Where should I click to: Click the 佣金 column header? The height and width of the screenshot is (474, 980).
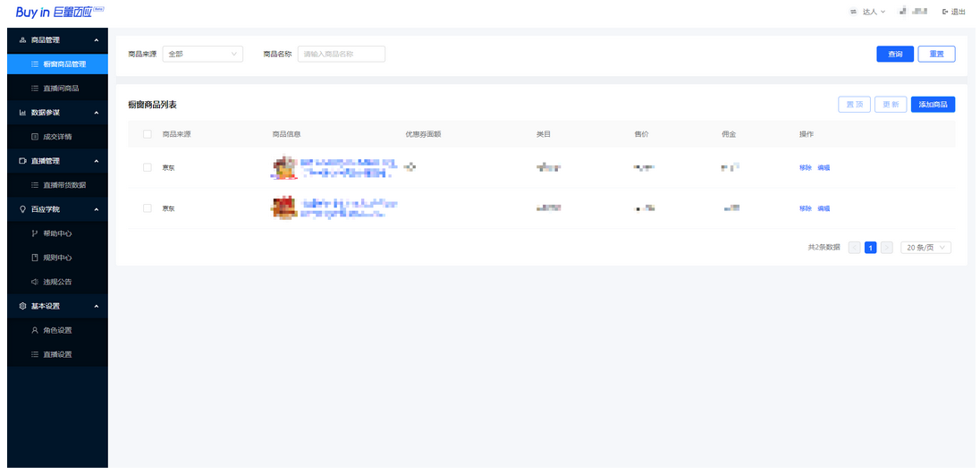point(728,134)
